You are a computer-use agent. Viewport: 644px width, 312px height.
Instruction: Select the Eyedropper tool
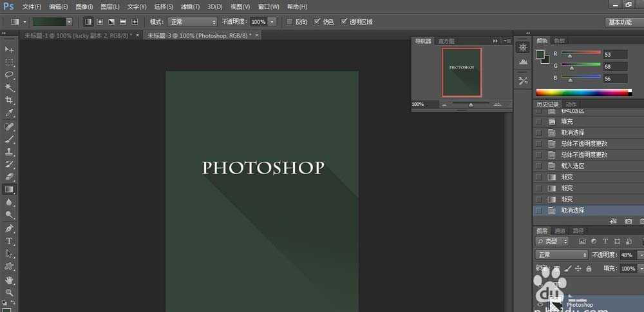pos(9,113)
